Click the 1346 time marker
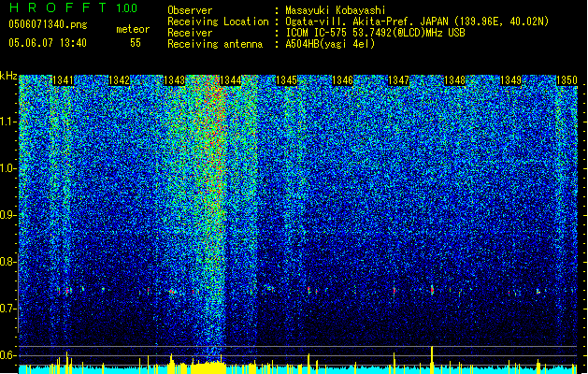The width and height of the screenshot is (588, 374). 342,80
